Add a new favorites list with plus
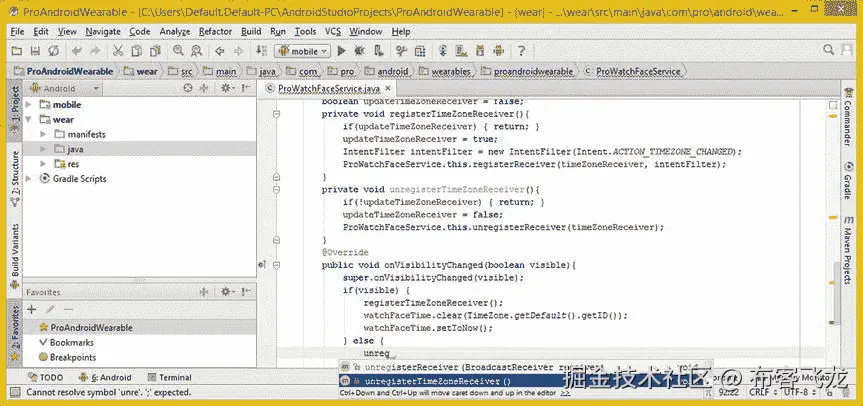Viewport: 863px width, 406px height. (x=31, y=310)
